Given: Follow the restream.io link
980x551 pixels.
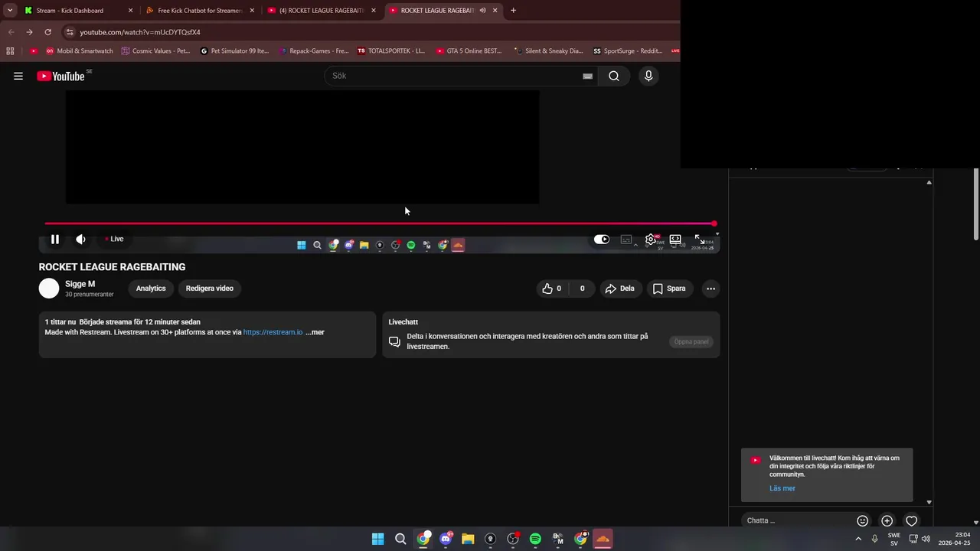Looking at the screenshot, I should (x=273, y=332).
